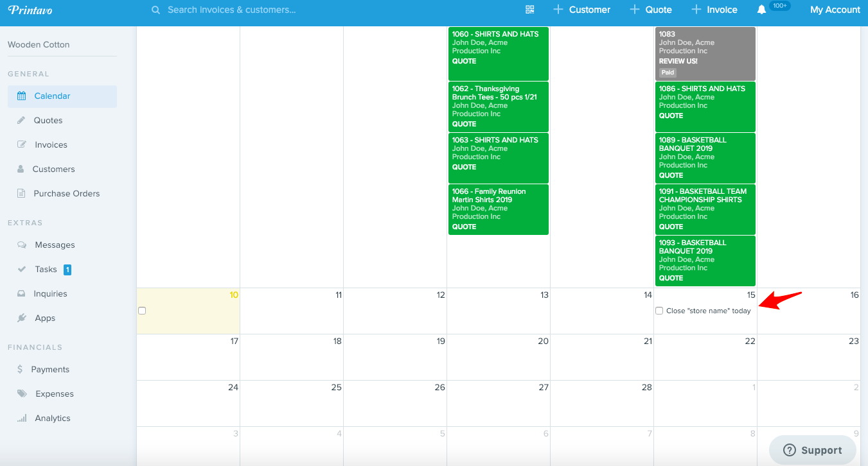The image size is (868, 466).
Task: Open the Support chat button
Action: (x=813, y=451)
